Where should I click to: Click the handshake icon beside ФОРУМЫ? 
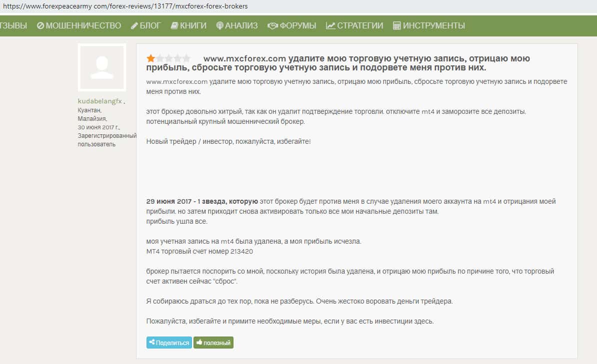coord(272,25)
